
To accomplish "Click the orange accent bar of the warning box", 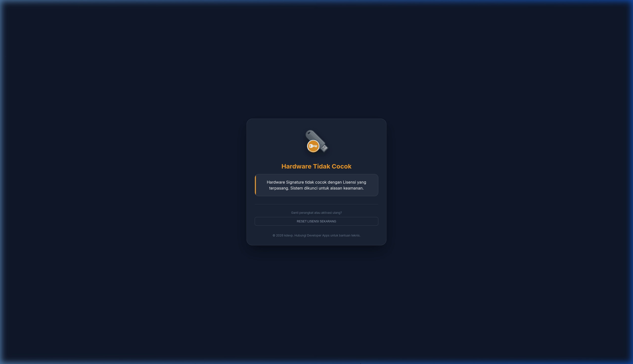I will 255,185.
